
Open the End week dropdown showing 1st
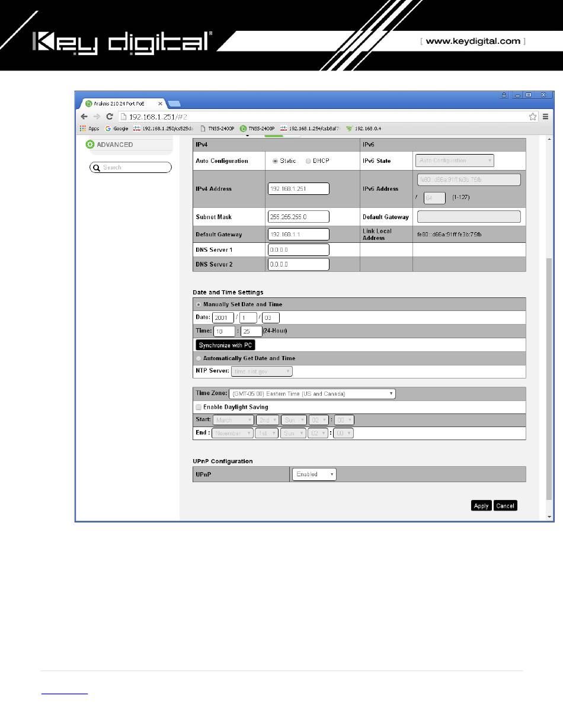pyautogui.click(x=268, y=433)
